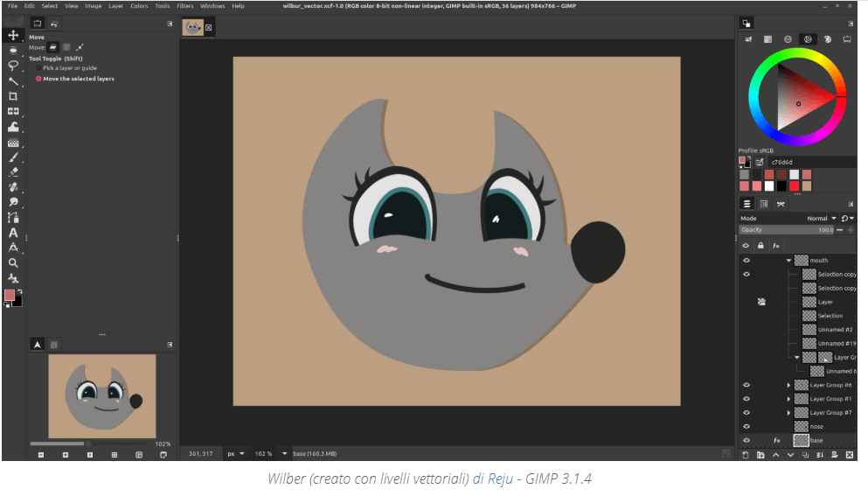Select the Warp Transform tool
The width and height of the screenshot is (868, 496).
(13, 127)
